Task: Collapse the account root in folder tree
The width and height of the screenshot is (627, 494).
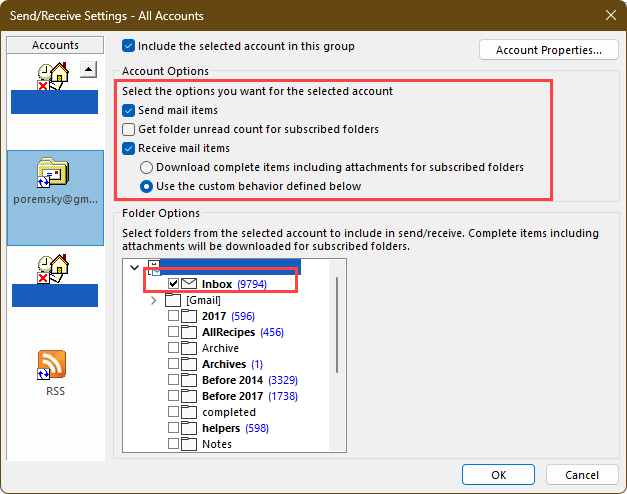Action: [135, 267]
